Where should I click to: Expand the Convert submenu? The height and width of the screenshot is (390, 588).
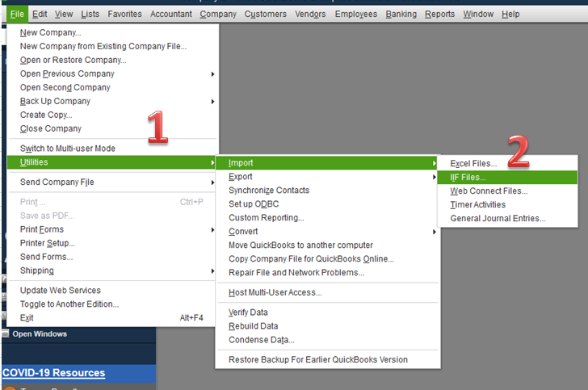pos(327,232)
